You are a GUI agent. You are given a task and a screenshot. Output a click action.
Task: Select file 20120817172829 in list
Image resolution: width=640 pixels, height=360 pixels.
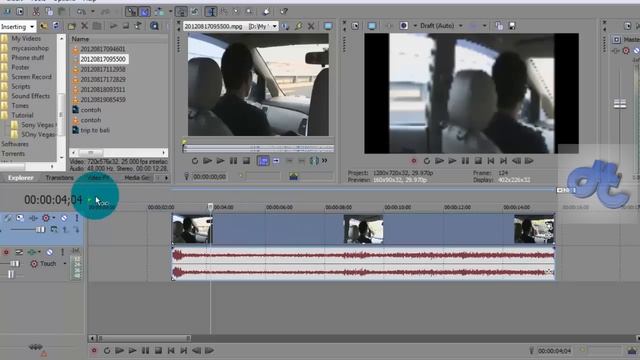coord(103,79)
